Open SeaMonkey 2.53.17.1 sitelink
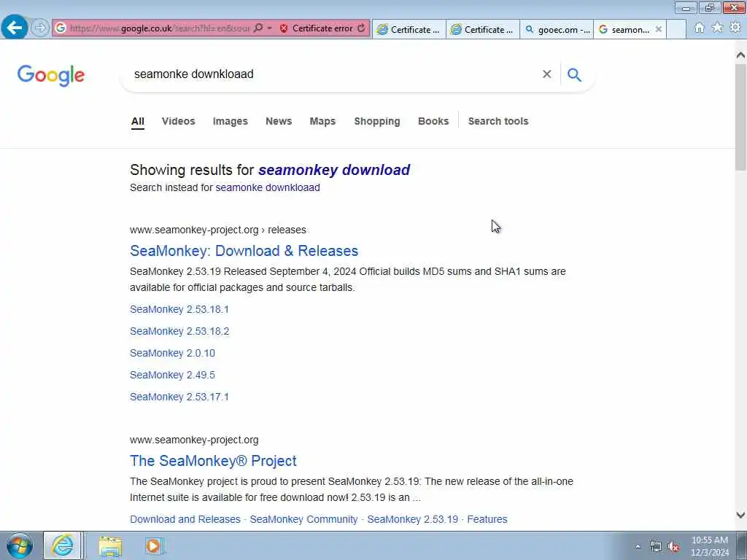Screen dimensions: 747x560 (x=179, y=397)
